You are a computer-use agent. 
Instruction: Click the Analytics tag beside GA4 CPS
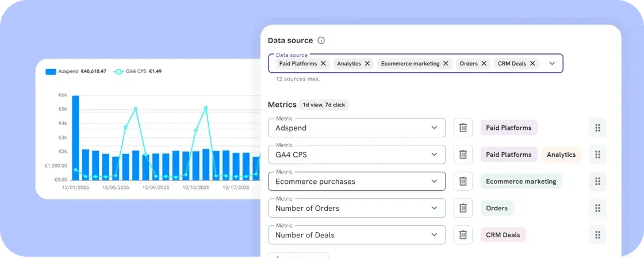click(561, 155)
